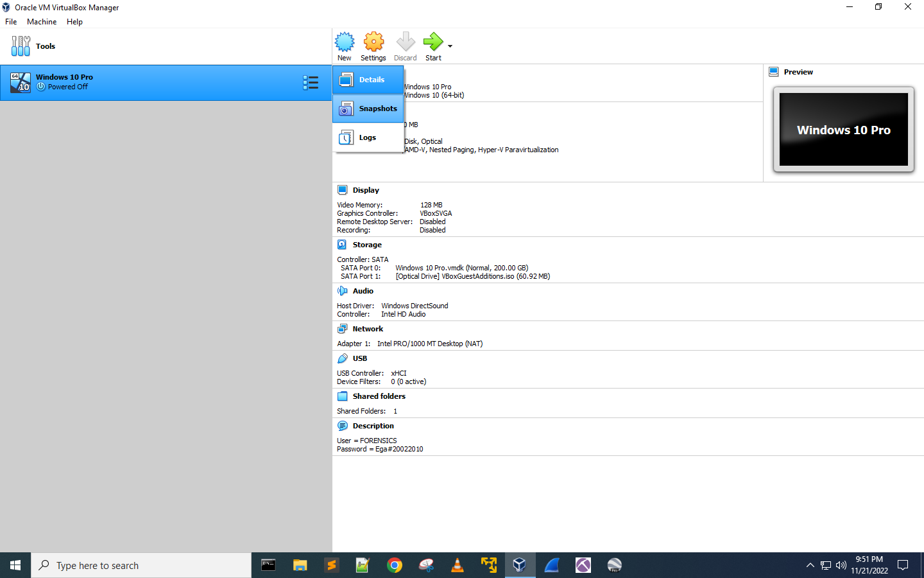Choose Logs in the machine tools popup
Image resolution: width=924 pixels, height=578 pixels.
tap(368, 137)
